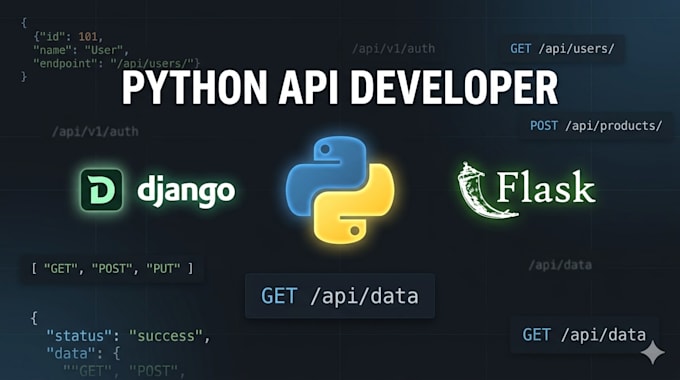Viewport: 680px width, 380px height.
Task: Select the "endpoint": "/api/users/" JSON line
Action: click(x=117, y=63)
